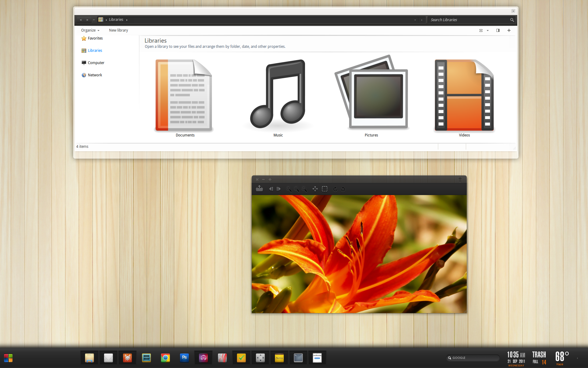This screenshot has width=588, height=368.
Task: Open Google Chrome from the taskbar
Action: 165,358
